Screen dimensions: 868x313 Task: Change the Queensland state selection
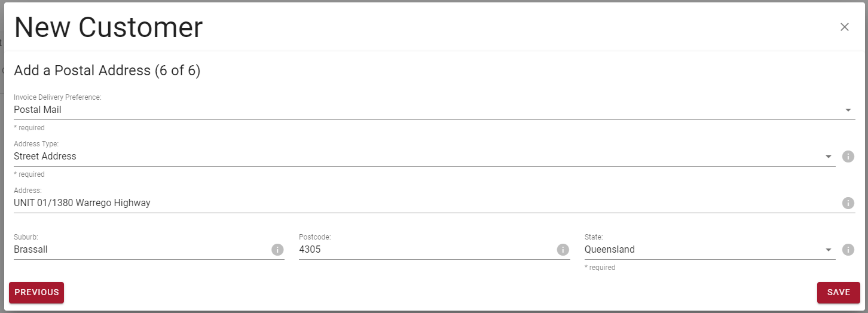[x=610, y=250]
